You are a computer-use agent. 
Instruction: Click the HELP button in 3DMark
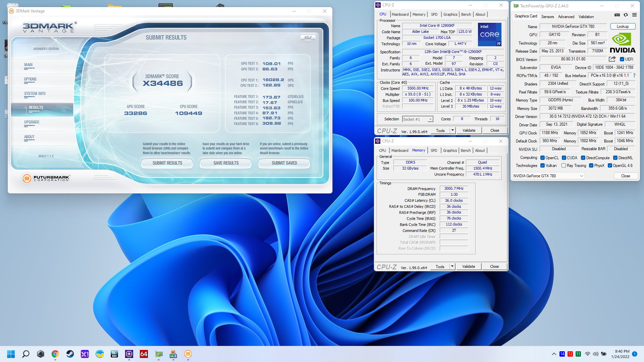pos(308,37)
